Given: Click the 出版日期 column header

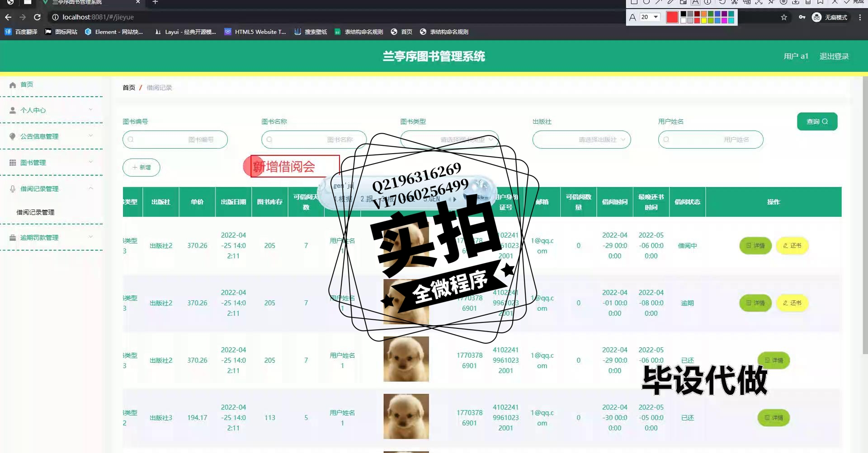Looking at the screenshot, I should click(233, 202).
